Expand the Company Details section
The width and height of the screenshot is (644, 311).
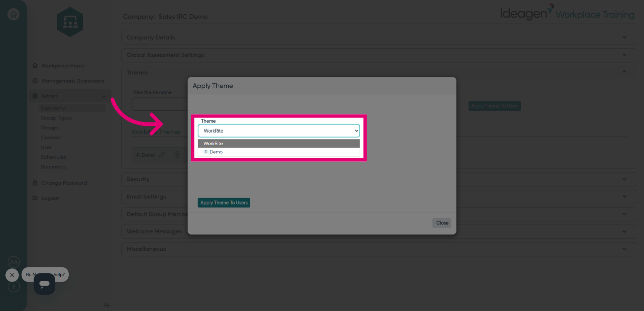[x=379, y=38]
